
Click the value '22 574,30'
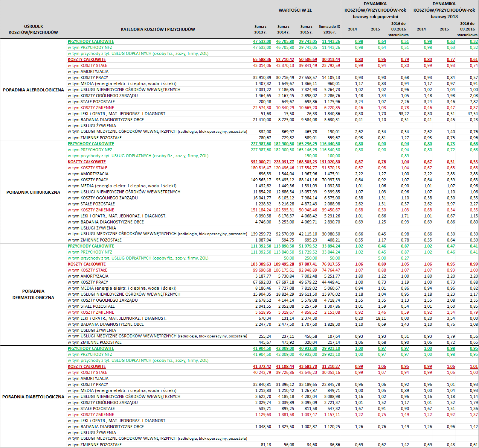point(262,108)
